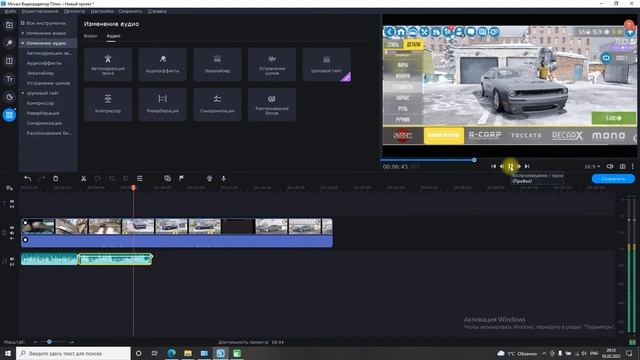The image size is (640, 360).
Task: Open the Аудиоэффекты tile
Action: coord(162,64)
